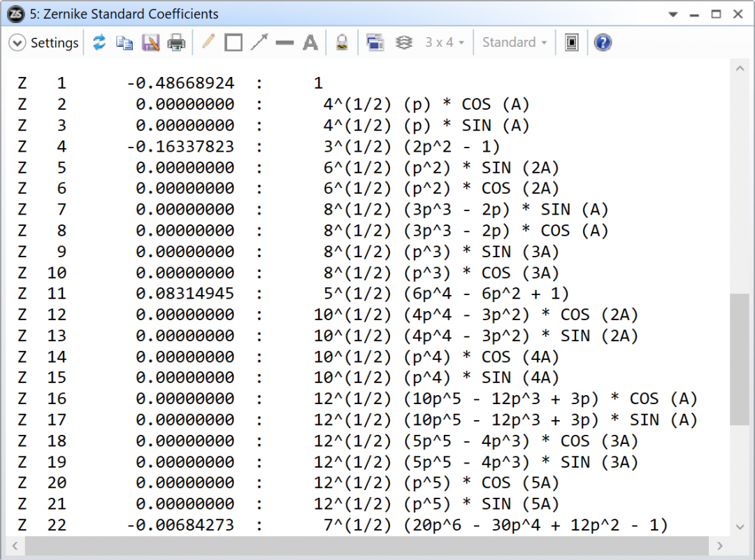Click the vertical scrollbar down arrow
The width and height of the screenshot is (755, 560).
739,527
